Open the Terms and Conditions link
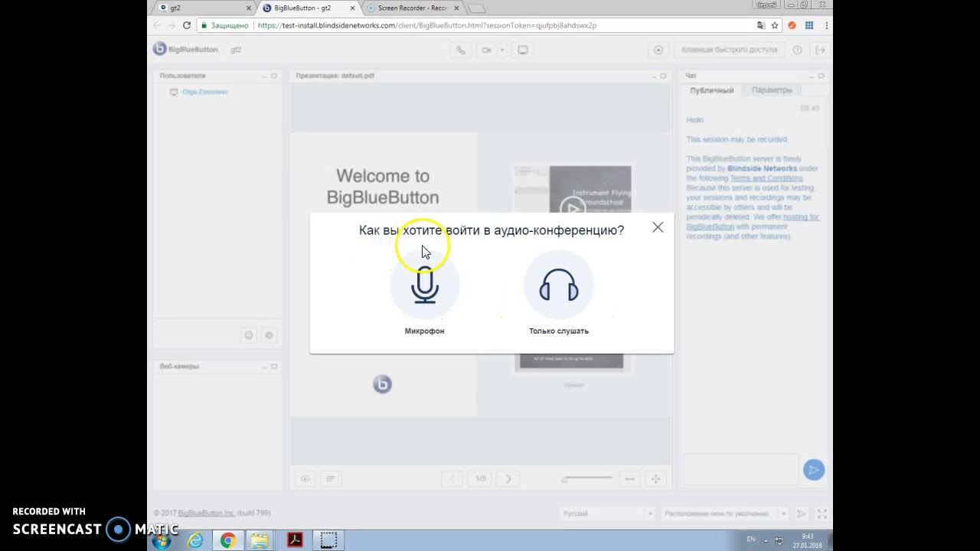This screenshot has width=980, height=551. [766, 178]
